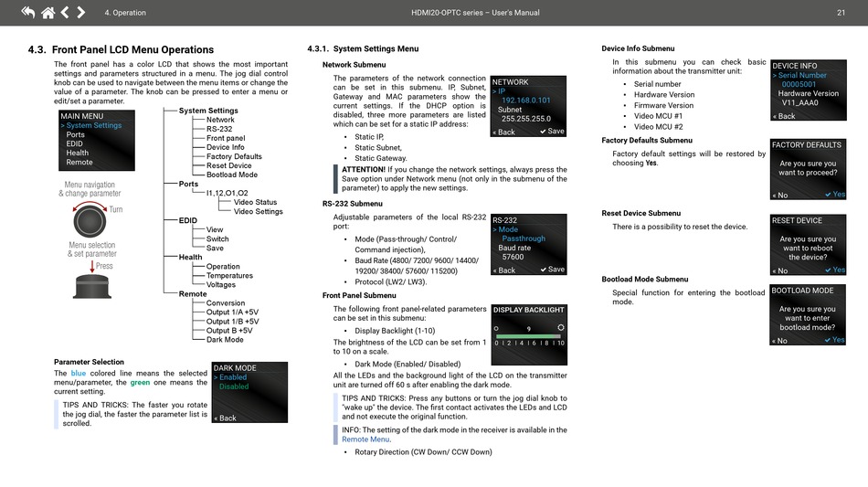The width and height of the screenshot is (868, 487).
Task: Click the Ports branch in menu tree
Action: (188, 184)
